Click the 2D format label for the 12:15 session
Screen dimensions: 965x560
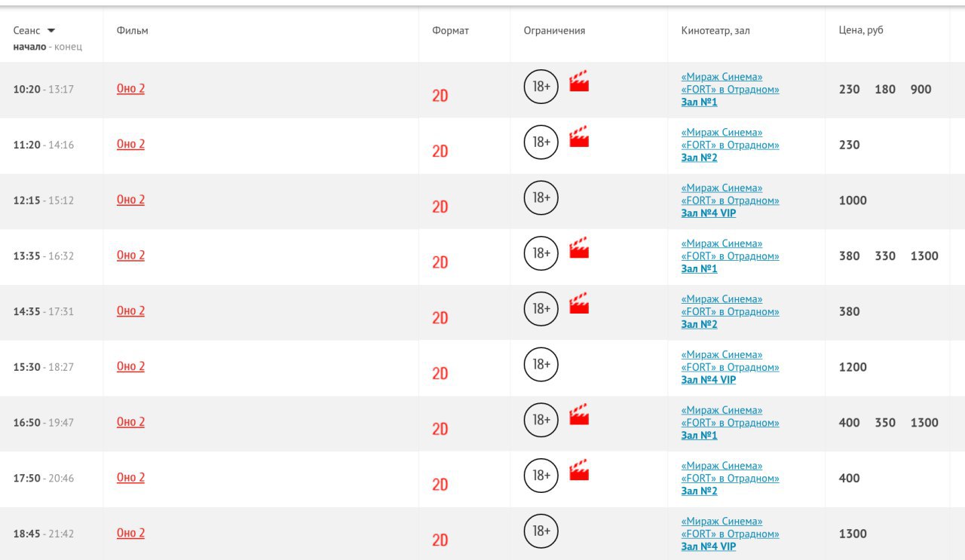click(440, 207)
